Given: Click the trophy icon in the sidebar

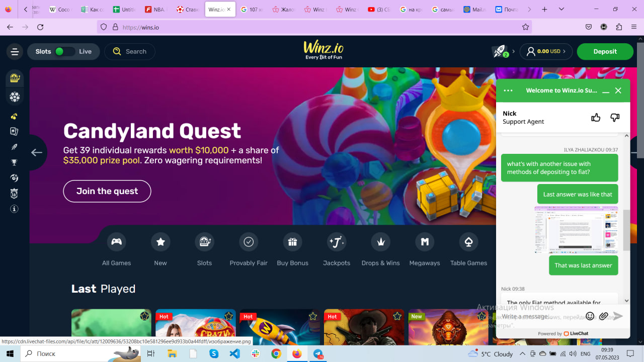Looking at the screenshot, I should [15, 162].
